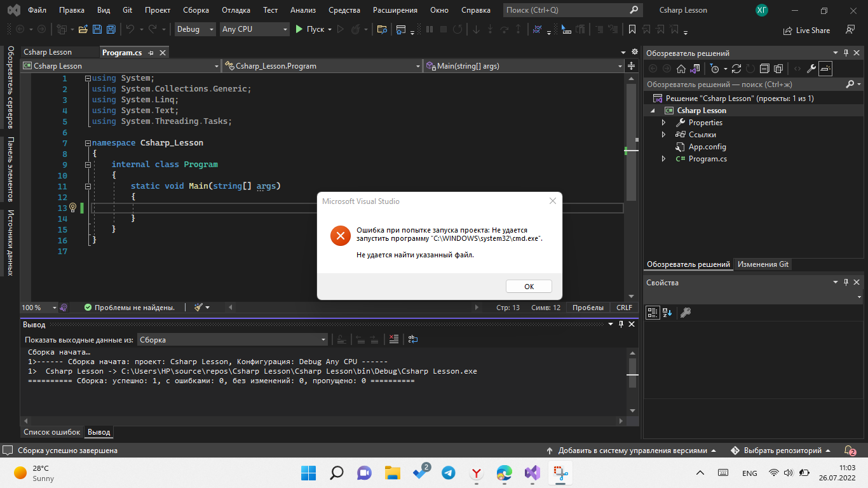Screen dimensions: 868x488
Task: Switch Свойства to alphabetical sorting
Action: point(667,313)
